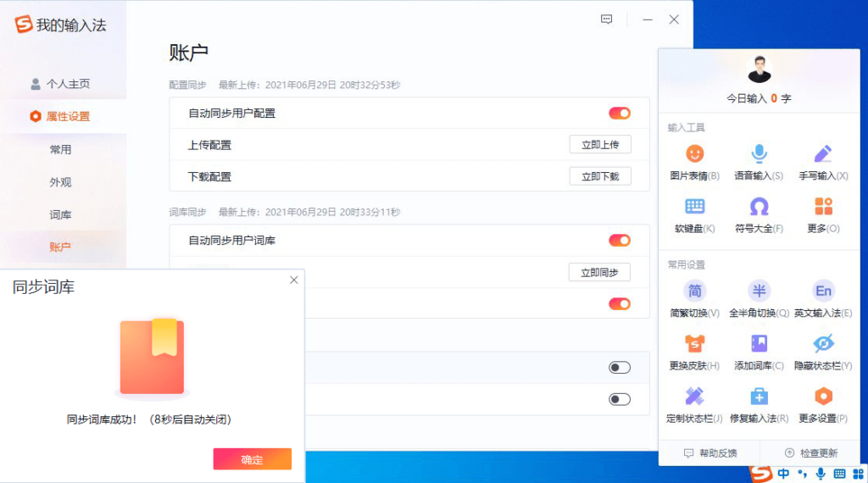Open 符号大全 symbol library
This screenshot has height=483, width=868.
tap(759, 207)
